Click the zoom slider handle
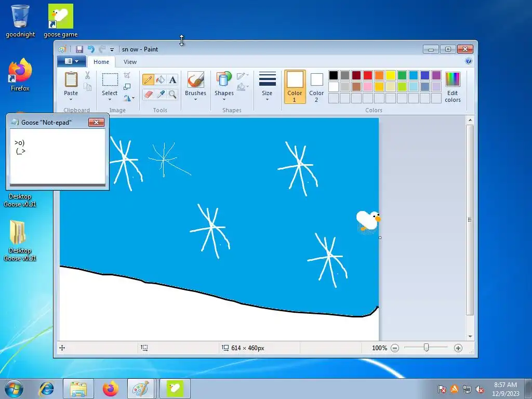Viewport: 532px width, 399px height. pyautogui.click(x=426, y=348)
